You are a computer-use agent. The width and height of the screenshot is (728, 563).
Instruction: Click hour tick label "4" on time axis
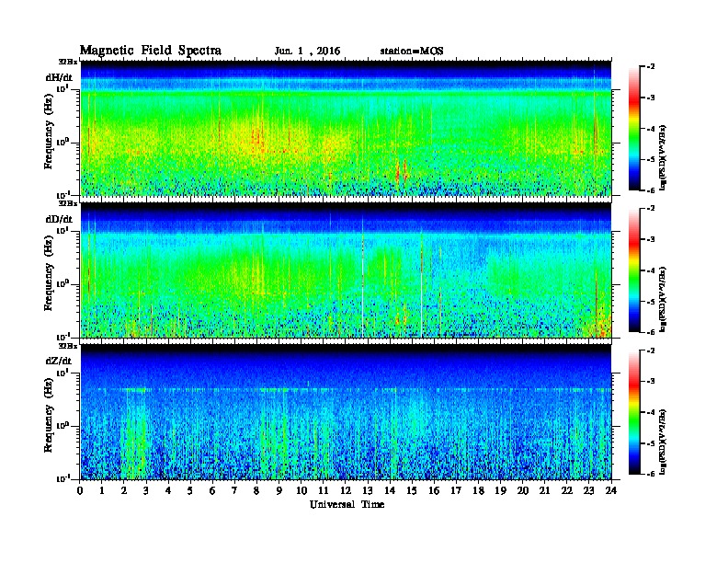point(168,490)
